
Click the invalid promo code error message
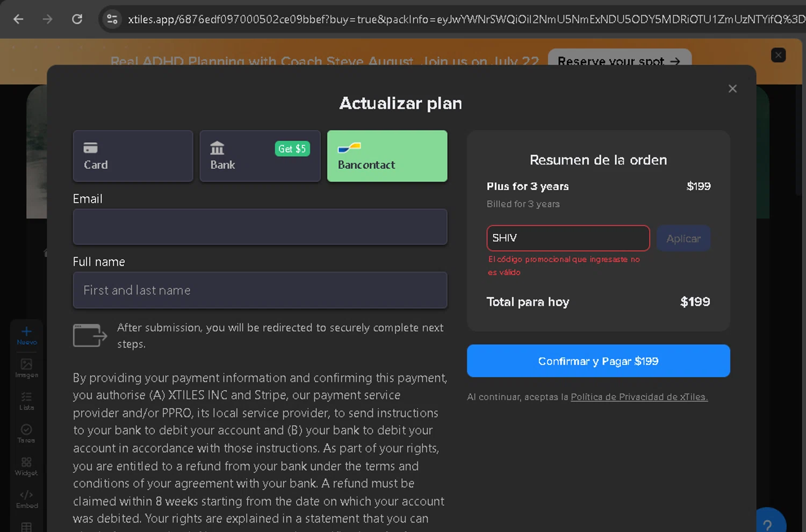564,265
